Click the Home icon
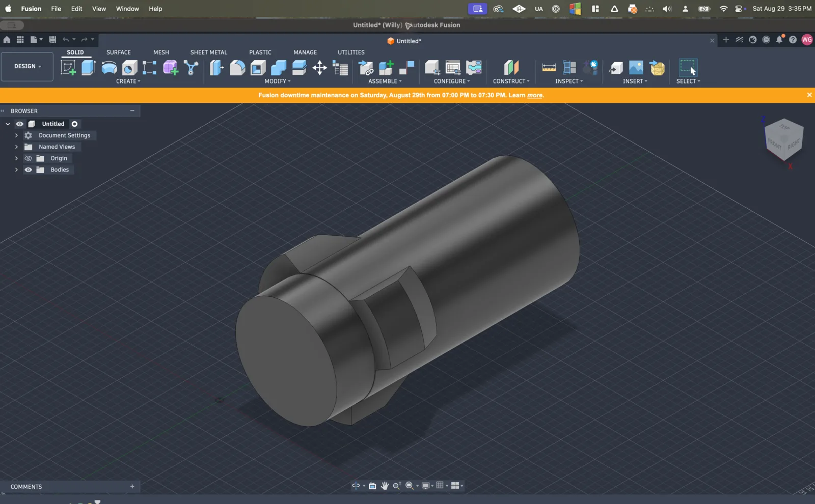Screen dimensions: 815x504 coord(7,40)
